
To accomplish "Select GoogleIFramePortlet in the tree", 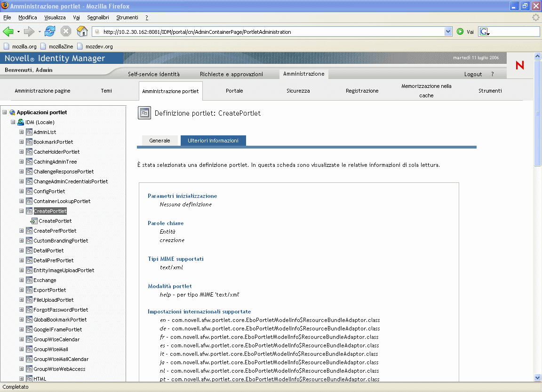I will tap(58, 329).
